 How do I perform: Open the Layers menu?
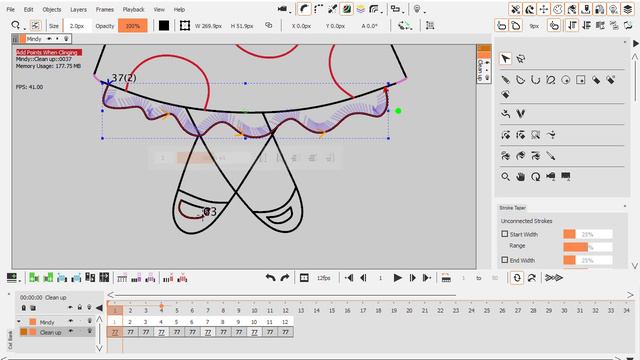pyautogui.click(x=78, y=9)
